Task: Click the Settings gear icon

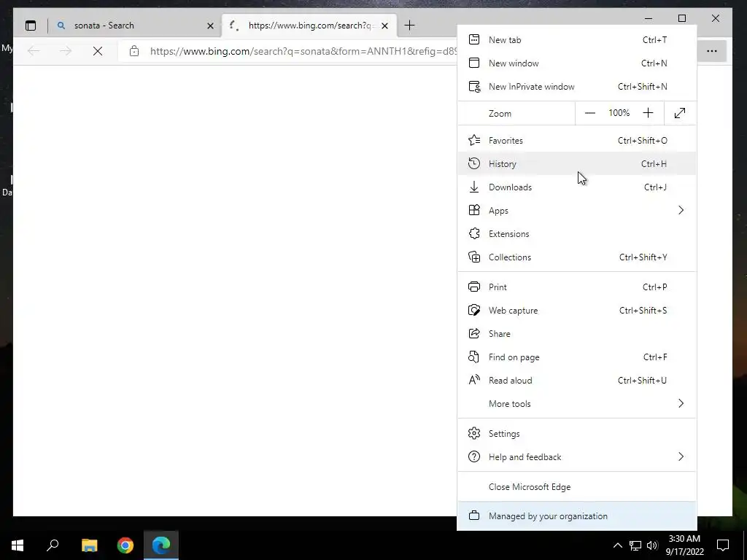Action: 474,433
